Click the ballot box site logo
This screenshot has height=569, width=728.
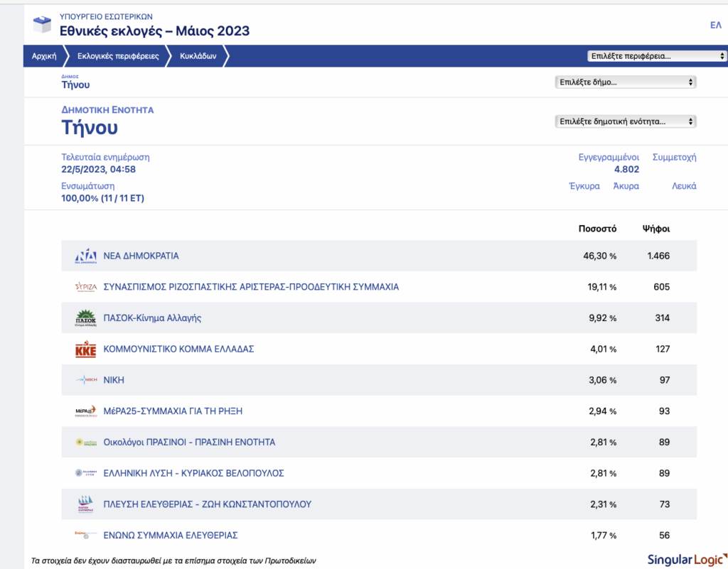coord(42,24)
